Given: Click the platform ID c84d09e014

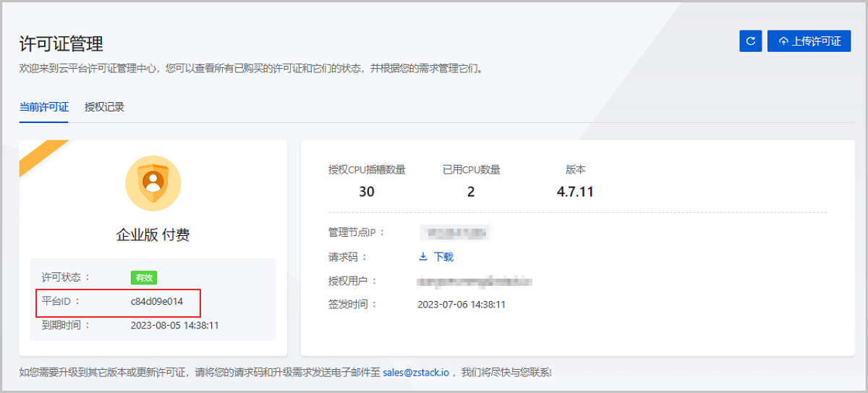Looking at the screenshot, I should click(x=157, y=301).
